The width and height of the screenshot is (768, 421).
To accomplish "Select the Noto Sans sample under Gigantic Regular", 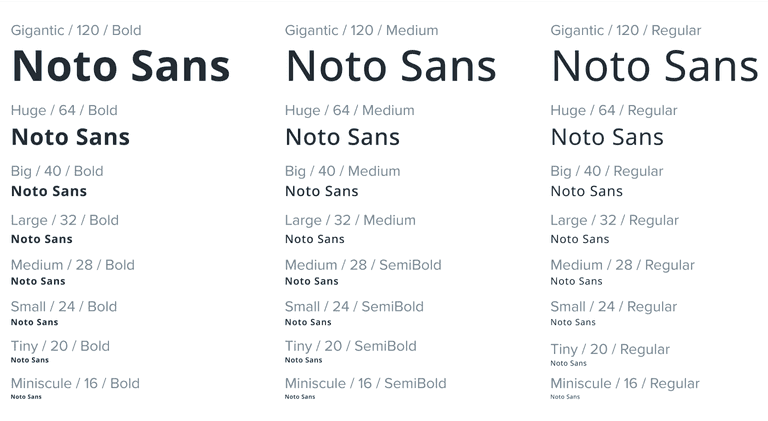I will click(x=655, y=67).
